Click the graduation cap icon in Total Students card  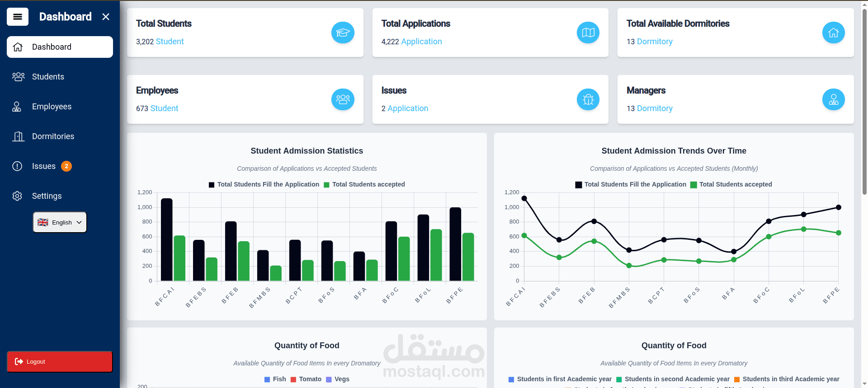coord(343,33)
